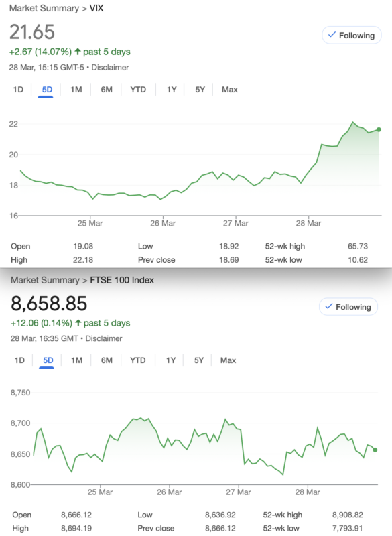Select Max range on FTSE chart
Screen dimensions: 392x536
228,360
